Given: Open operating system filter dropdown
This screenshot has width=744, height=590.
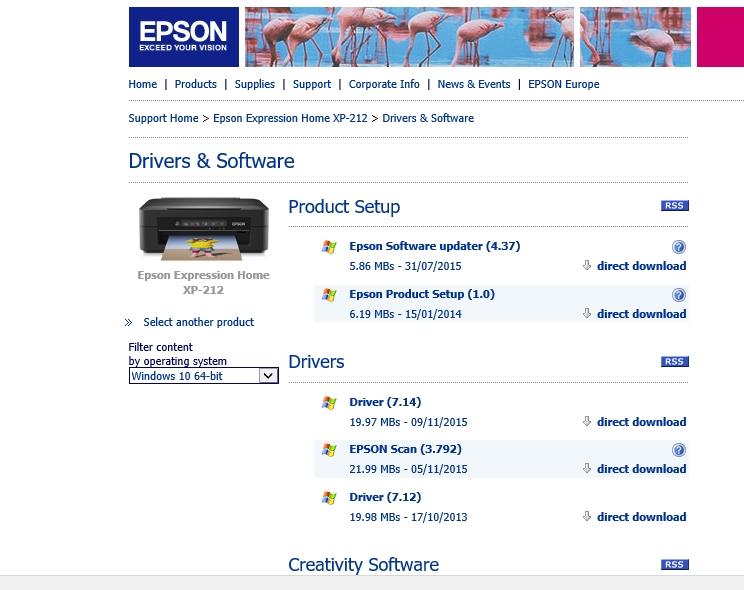Looking at the screenshot, I should (204, 376).
